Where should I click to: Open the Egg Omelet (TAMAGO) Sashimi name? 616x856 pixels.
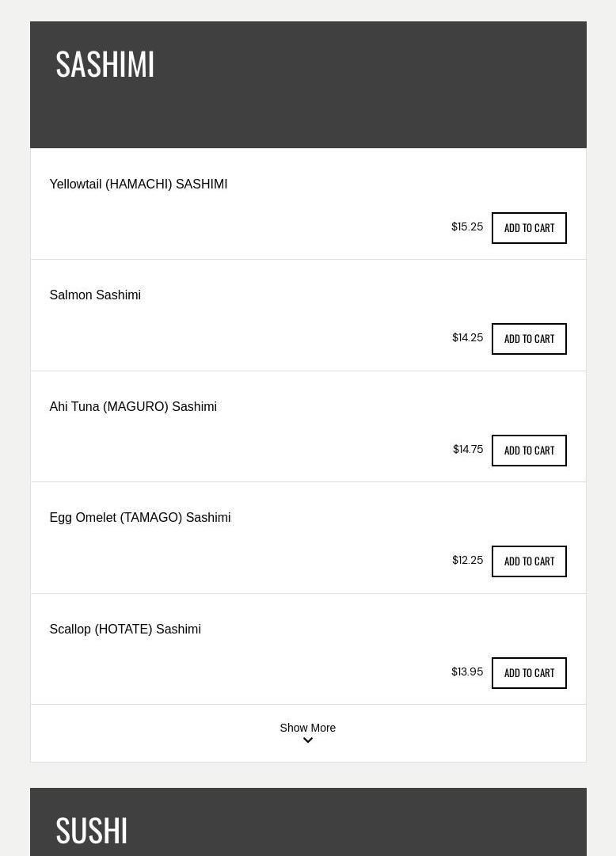[x=140, y=518]
